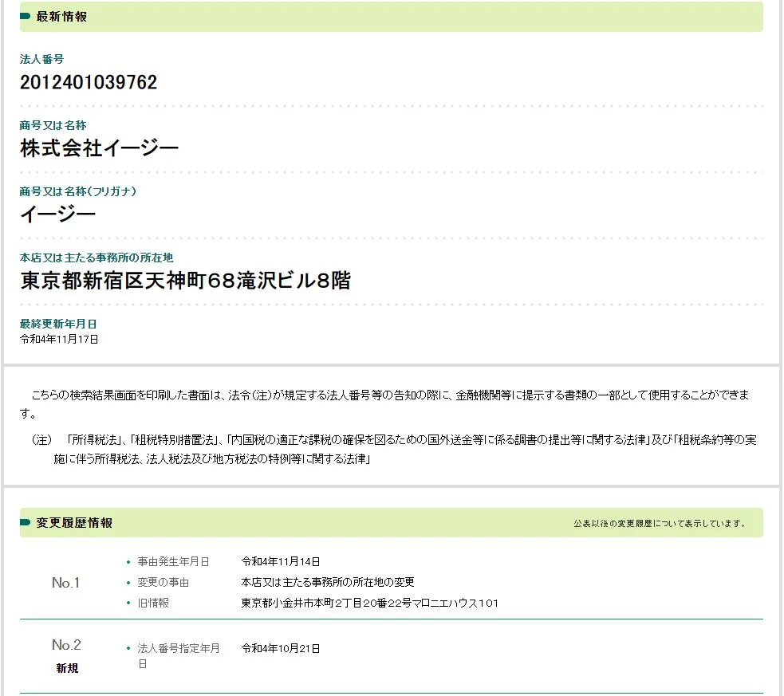The image size is (784, 696).
Task: Click the furigana value イージー
Action: (58, 214)
